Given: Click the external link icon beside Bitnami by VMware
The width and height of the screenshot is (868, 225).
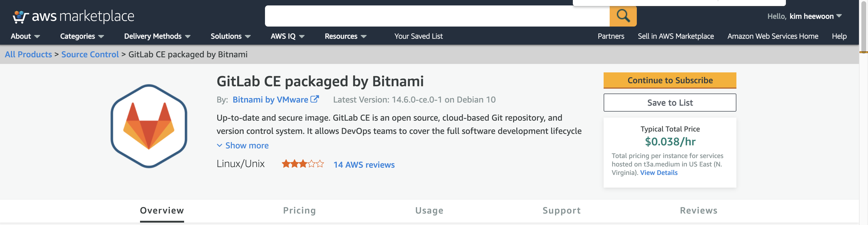Looking at the screenshot, I should tap(314, 99).
